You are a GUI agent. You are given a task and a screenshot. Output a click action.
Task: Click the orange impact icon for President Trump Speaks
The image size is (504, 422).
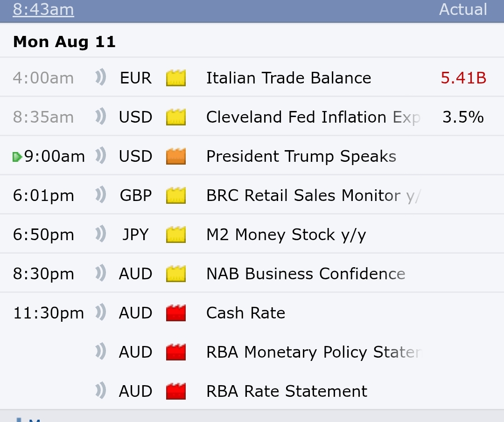click(176, 156)
